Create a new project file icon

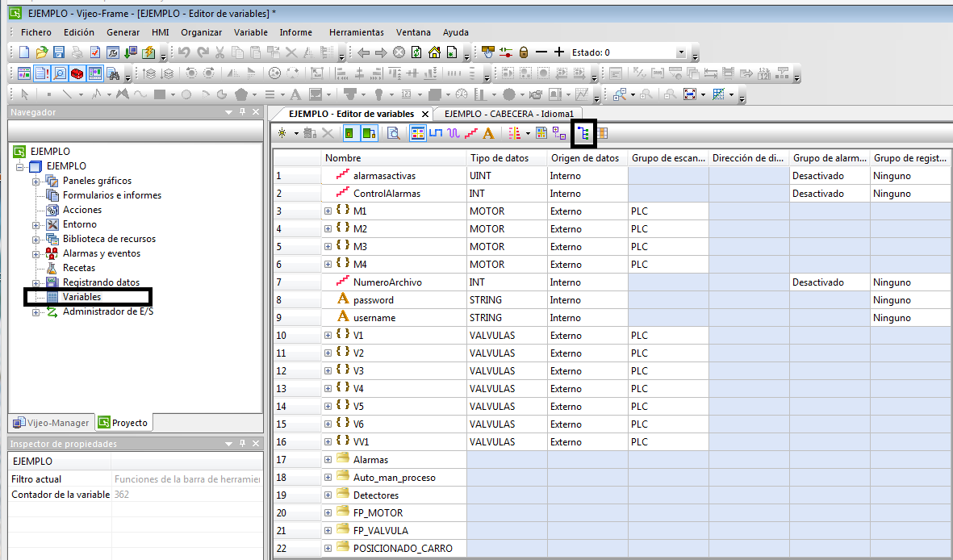point(24,53)
